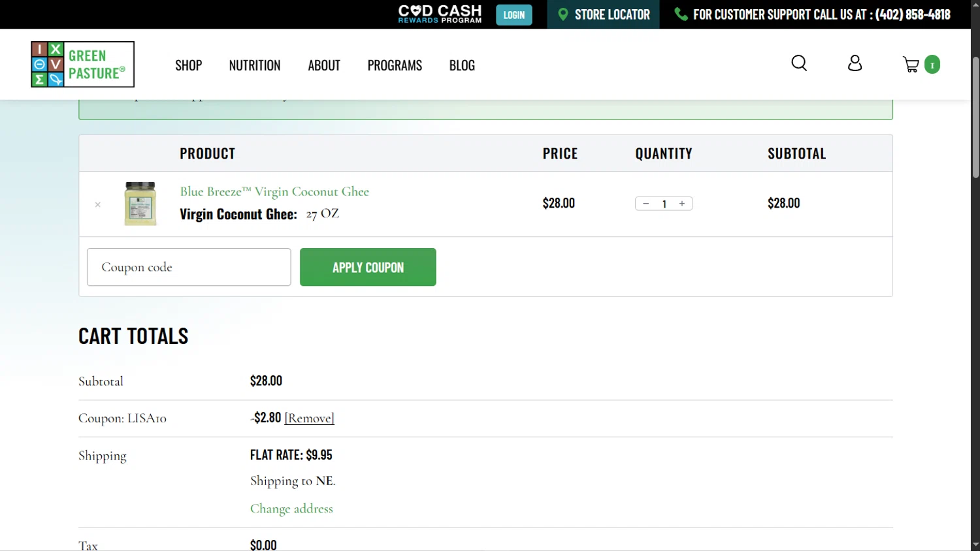The height and width of the screenshot is (551, 980).
Task: Click the page vertical scrollbar
Action: (975, 118)
